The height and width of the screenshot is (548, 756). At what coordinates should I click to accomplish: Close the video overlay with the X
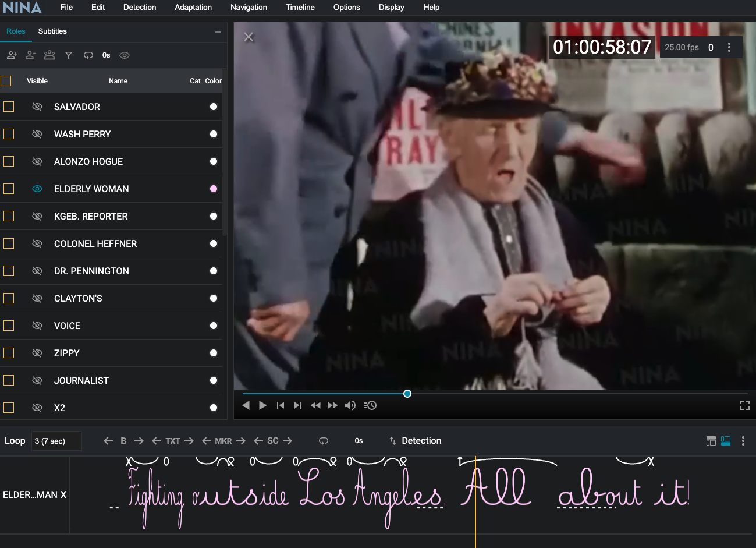pos(249,37)
